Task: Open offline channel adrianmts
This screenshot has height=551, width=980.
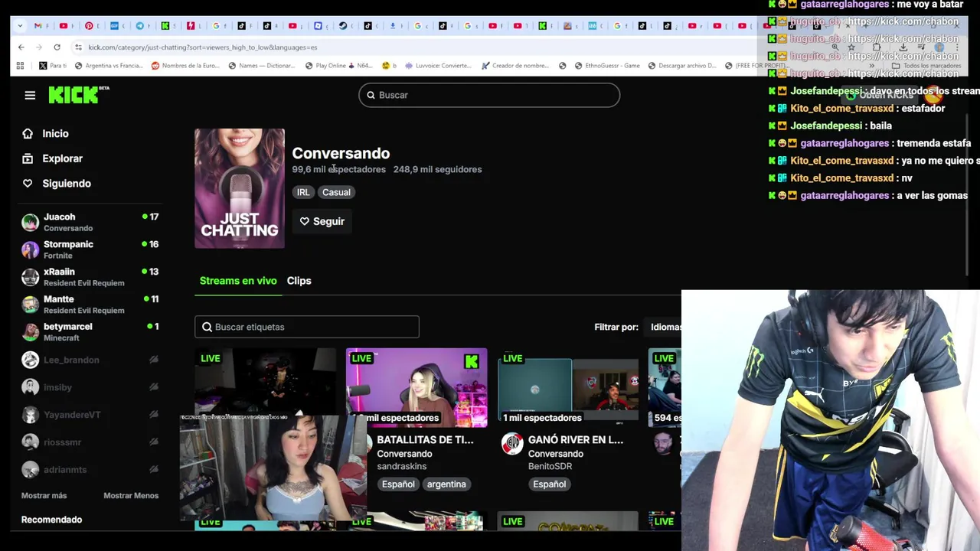Action: pyautogui.click(x=90, y=470)
